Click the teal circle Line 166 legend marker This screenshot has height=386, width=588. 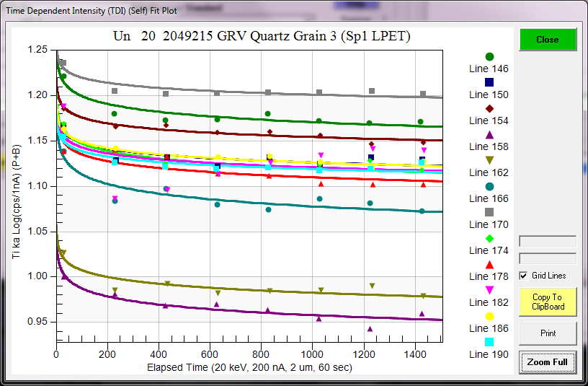489,186
